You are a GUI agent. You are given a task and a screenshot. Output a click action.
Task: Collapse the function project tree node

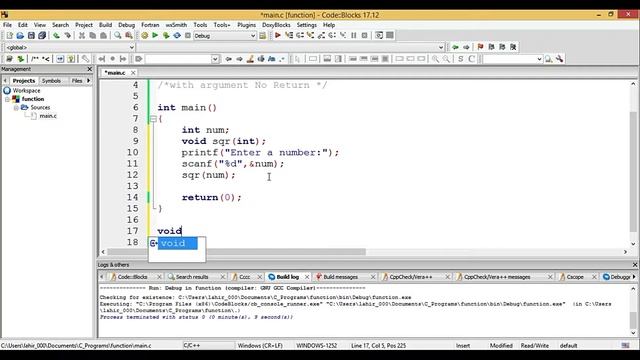click(7, 99)
